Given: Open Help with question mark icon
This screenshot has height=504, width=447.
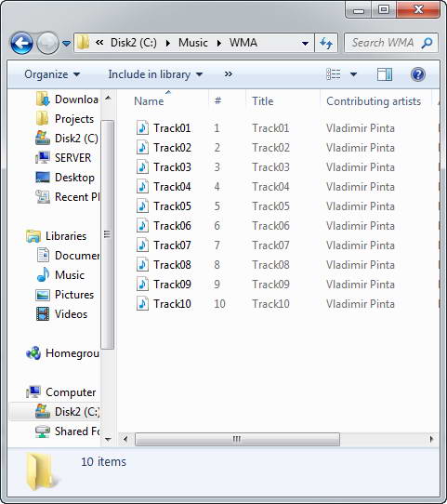Looking at the screenshot, I should (x=418, y=74).
